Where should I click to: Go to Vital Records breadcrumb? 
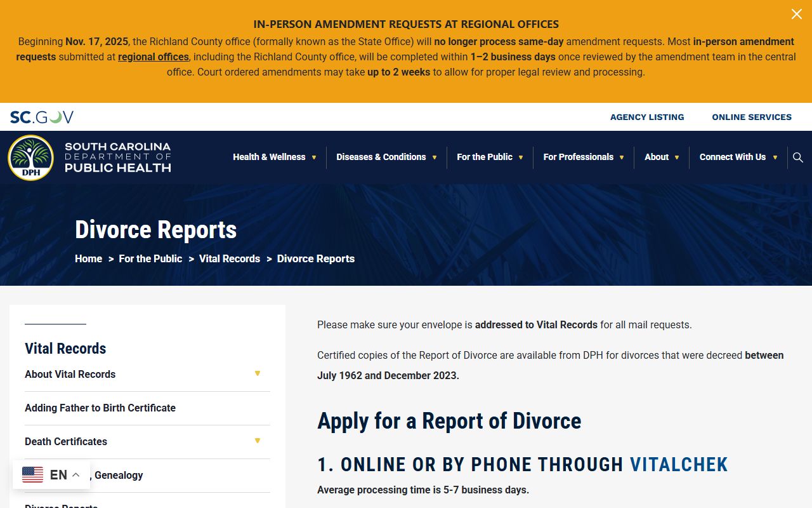230,258
